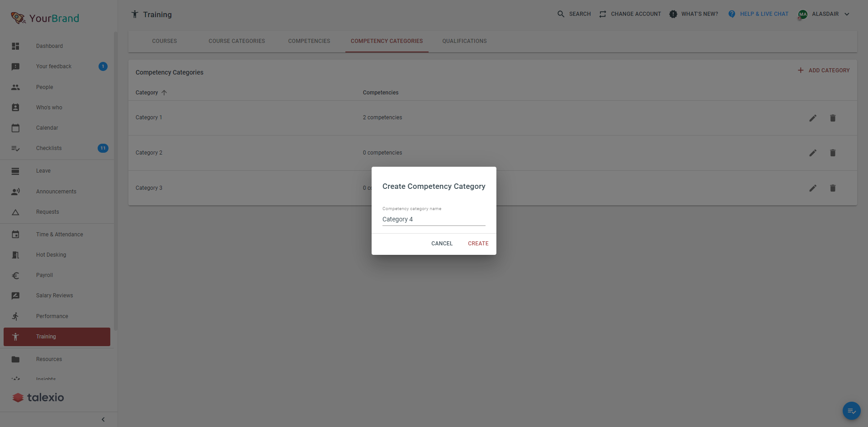Expand the Alasdair account dropdown arrow

pyautogui.click(x=847, y=14)
